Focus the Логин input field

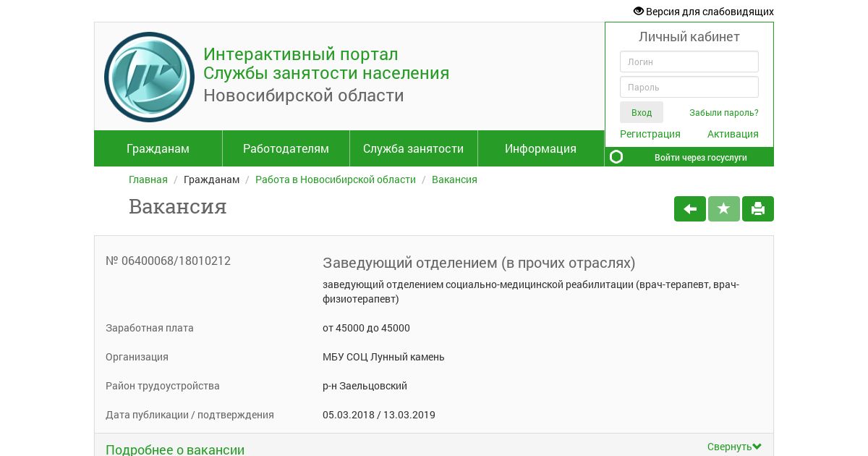click(689, 62)
